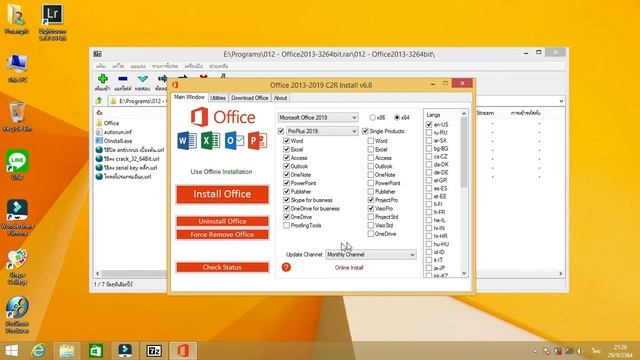Open LINE desktop shortcut
The width and height of the screenshot is (640, 360).
point(17,165)
